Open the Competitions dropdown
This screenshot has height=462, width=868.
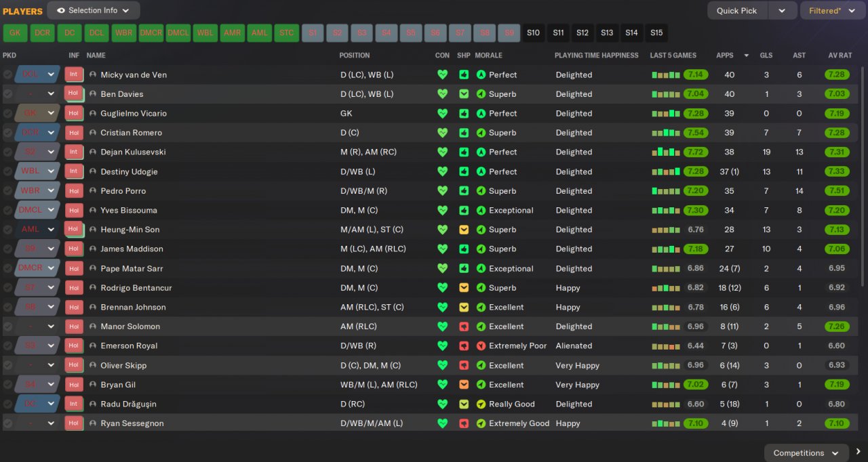(806, 453)
